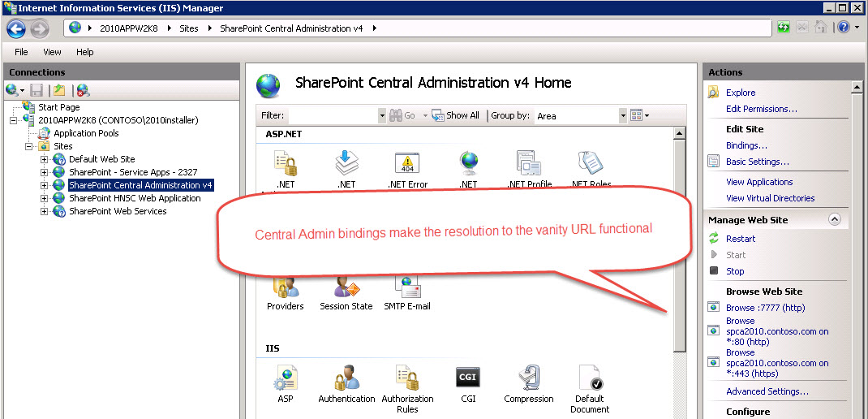Stop the web site
This screenshot has width=868, height=419.
click(x=735, y=271)
